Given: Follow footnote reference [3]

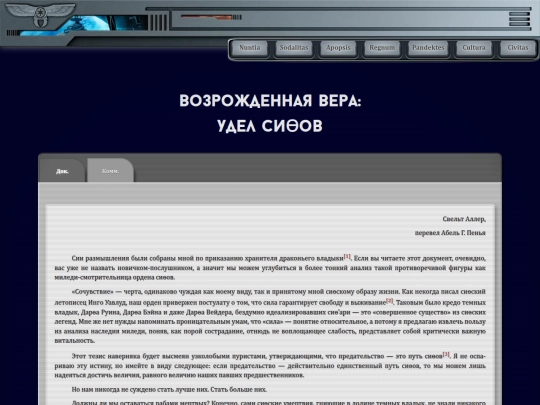Looking at the screenshot, I should coord(446,354).
